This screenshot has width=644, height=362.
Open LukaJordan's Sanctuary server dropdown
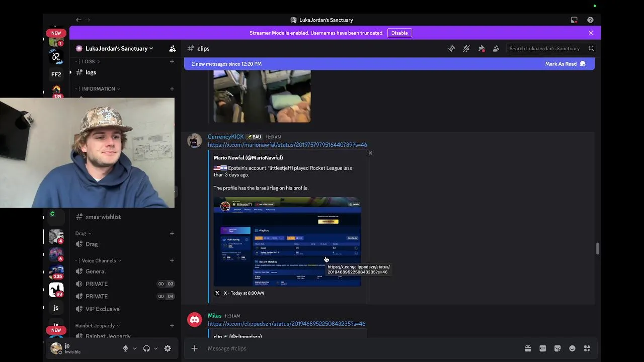tap(119, 49)
